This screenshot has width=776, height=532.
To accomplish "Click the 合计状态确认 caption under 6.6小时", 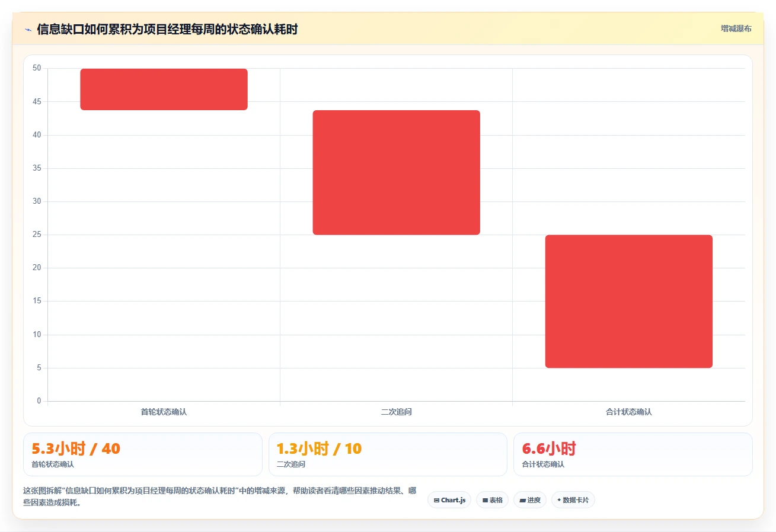I will 543,464.
